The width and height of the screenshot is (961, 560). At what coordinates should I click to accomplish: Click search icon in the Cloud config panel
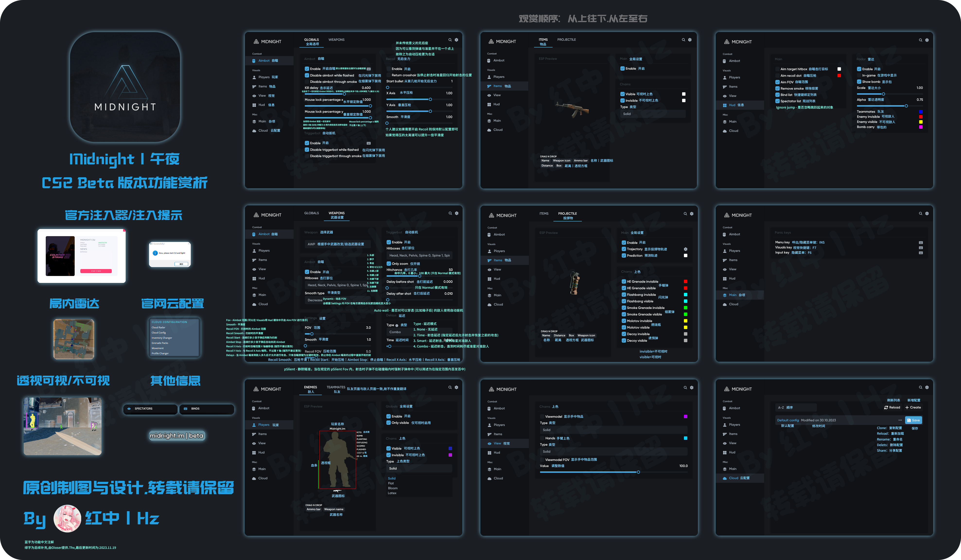pos(921,387)
